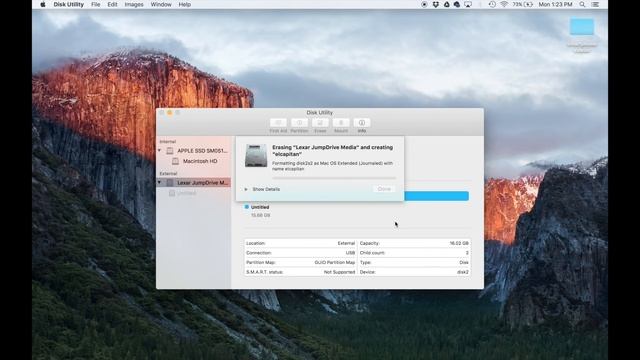Open the Edit menu
The height and width of the screenshot is (360, 640).
point(112,4)
